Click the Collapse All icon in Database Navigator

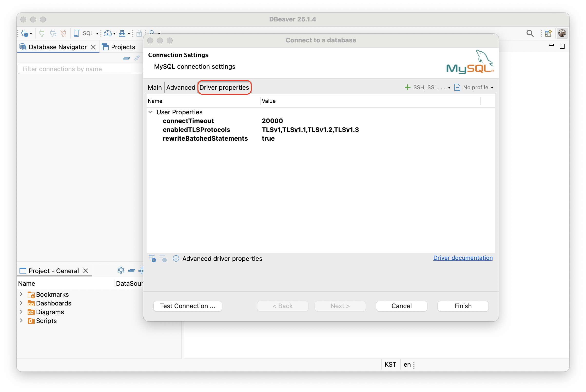pyautogui.click(x=126, y=58)
